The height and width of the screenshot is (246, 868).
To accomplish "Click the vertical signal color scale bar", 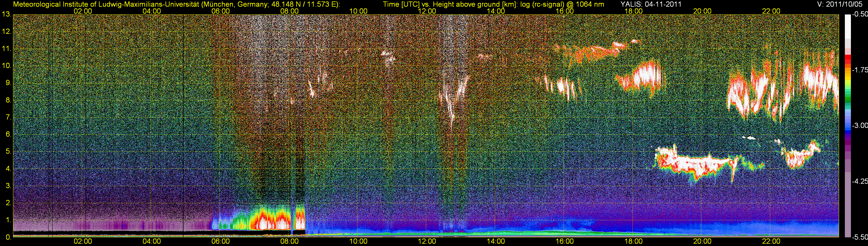I will [x=847, y=126].
